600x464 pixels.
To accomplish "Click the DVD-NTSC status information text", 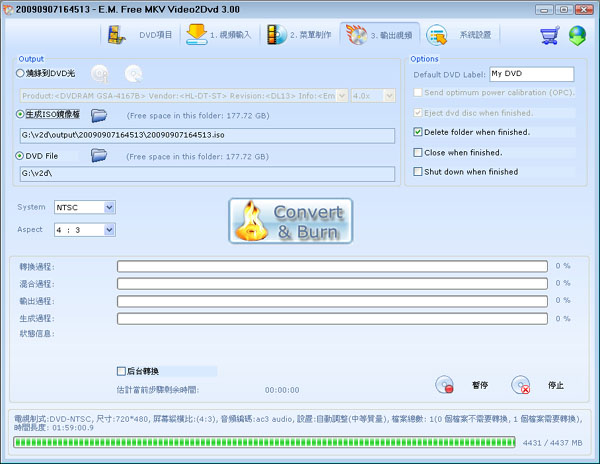I will click(298, 423).
